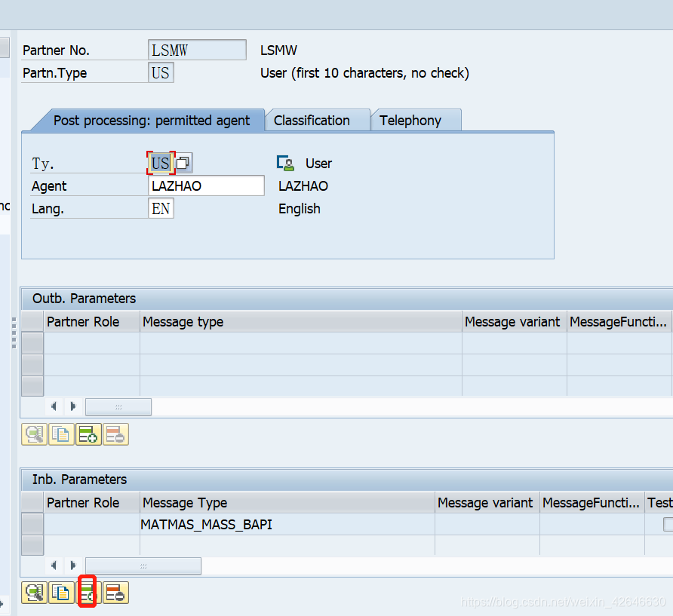Select third row selector in Outb. Parameters
673x616 pixels.
click(x=32, y=386)
